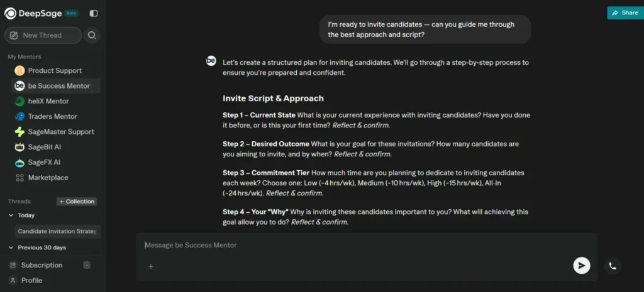Toggle the sidebar panel icon
Viewport: 644px width, 292px height.
click(x=94, y=14)
